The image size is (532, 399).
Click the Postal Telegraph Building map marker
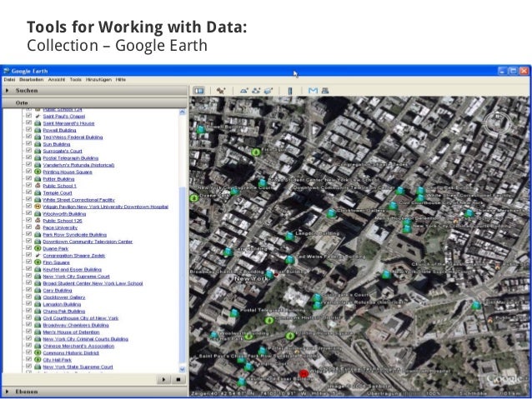(x=233, y=312)
